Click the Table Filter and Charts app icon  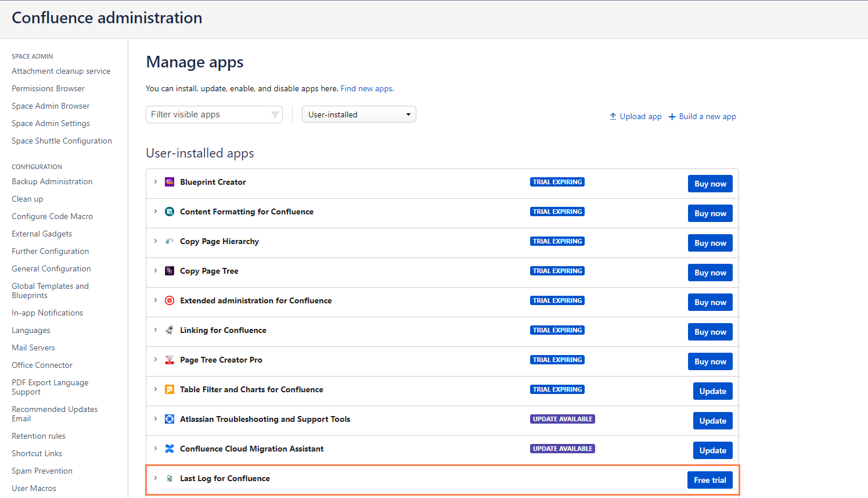(169, 389)
